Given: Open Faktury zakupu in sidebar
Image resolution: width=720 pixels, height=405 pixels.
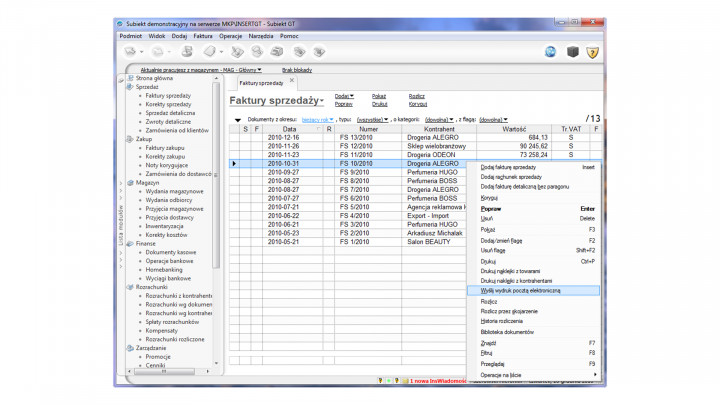Looking at the screenshot, I should pyautogui.click(x=165, y=148).
